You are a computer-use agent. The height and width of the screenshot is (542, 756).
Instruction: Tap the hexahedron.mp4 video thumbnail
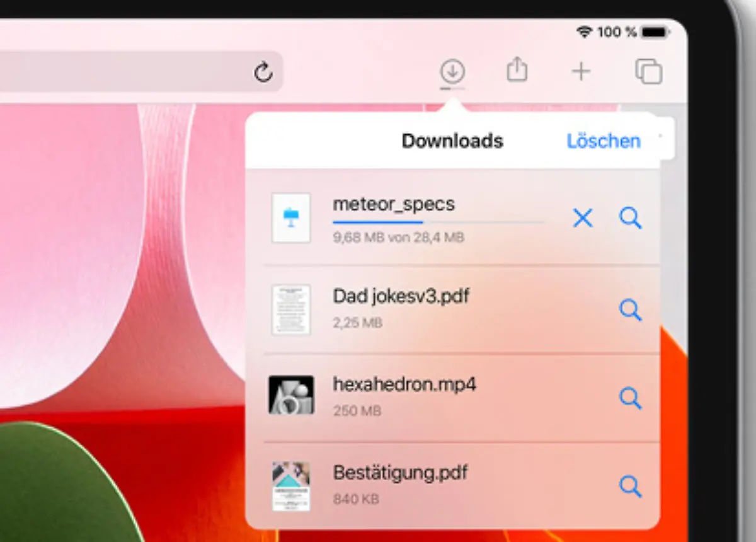(291, 396)
